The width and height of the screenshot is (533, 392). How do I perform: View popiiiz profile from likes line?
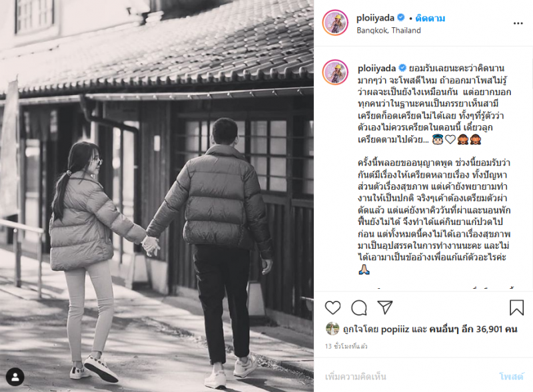pyautogui.click(x=395, y=329)
